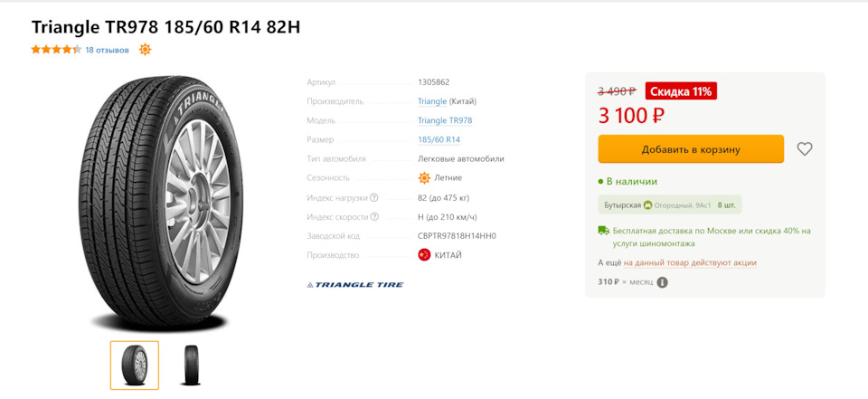Open Triangle TR978 model link

[445, 121]
